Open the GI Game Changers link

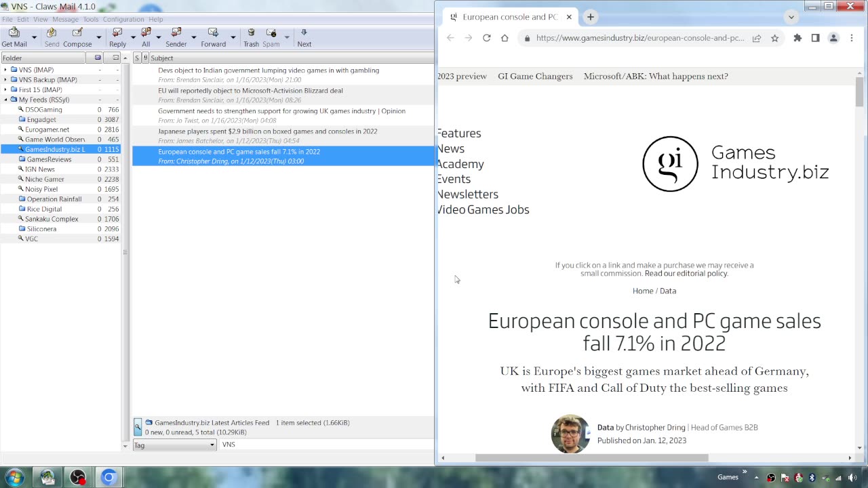click(x=535, y=76)
